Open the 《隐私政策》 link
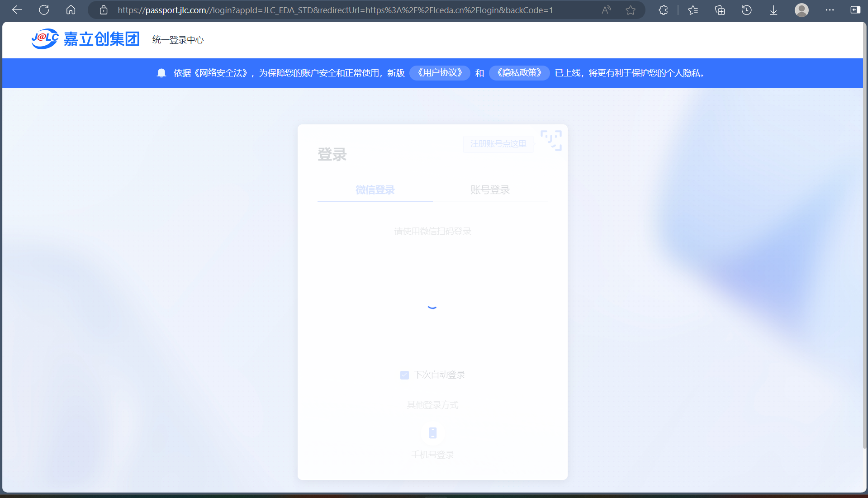The image size is (868, 498). pyautogui.click(x=519, y=73)
